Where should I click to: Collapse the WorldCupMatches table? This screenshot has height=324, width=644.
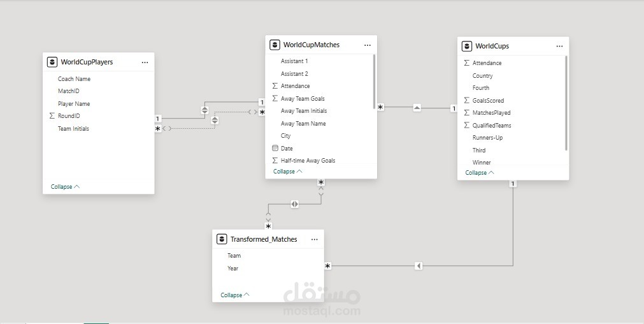287,172
